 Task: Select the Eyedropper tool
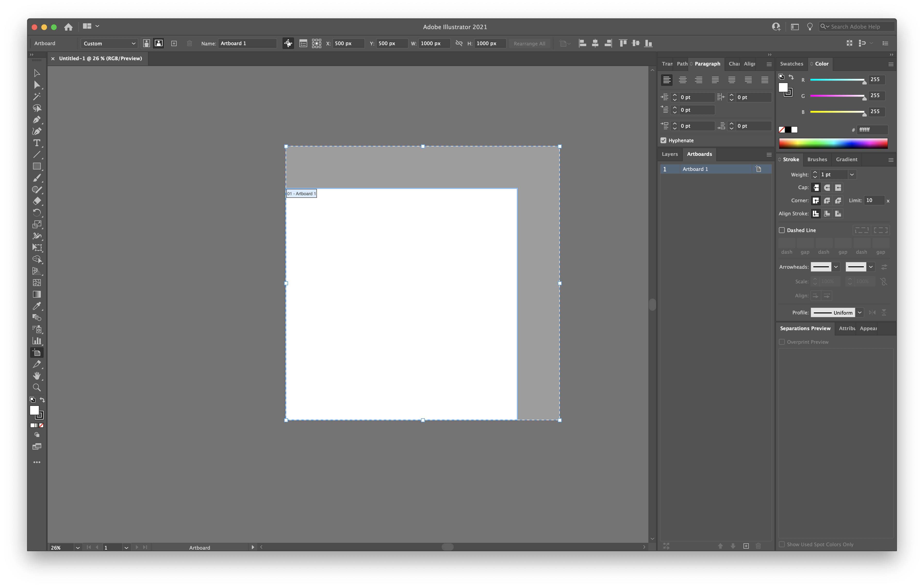37,306
